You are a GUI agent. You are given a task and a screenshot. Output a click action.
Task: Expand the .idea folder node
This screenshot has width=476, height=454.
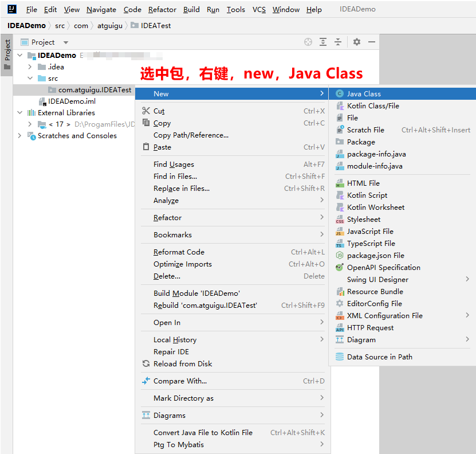[x=30, y=66]
